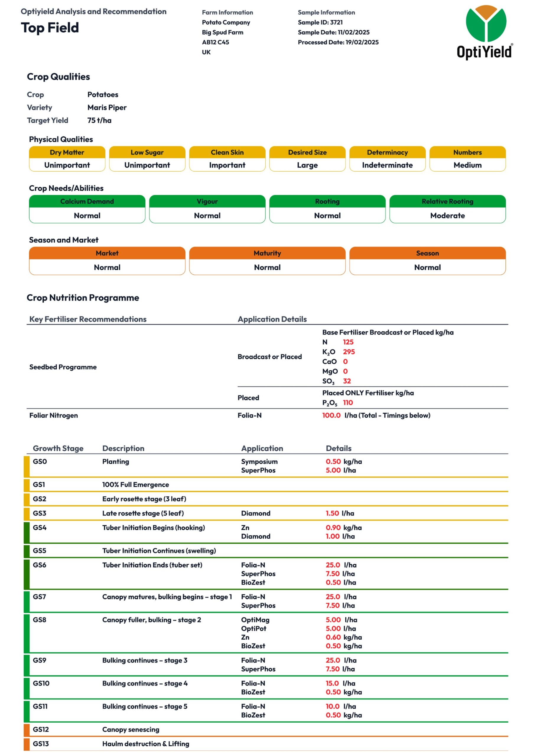The width and height of the screenshot is (535, 756).
Task: Select the Dry Matter quality badge
Action: tap(67, 159)
